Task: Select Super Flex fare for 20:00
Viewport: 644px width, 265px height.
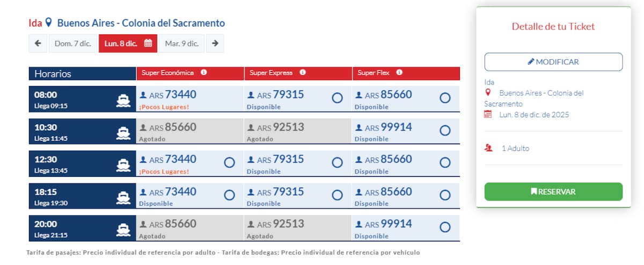Action: 445,227
